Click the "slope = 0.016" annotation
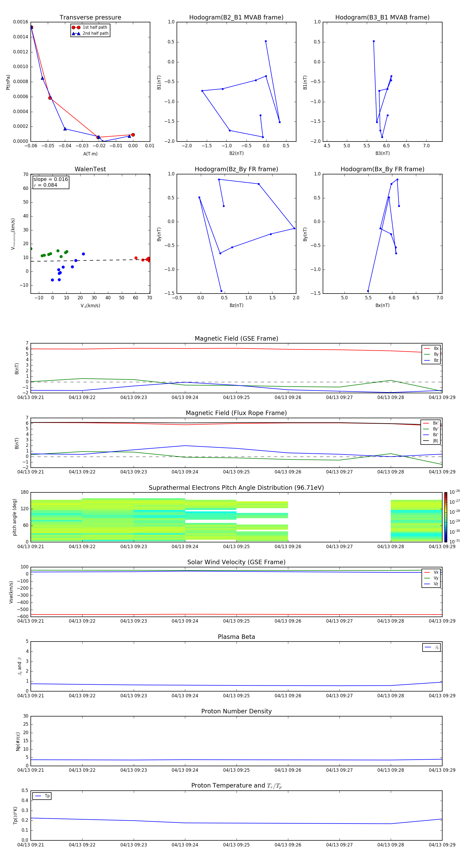This screenshot has height=868, width=473. click(51, 179)
